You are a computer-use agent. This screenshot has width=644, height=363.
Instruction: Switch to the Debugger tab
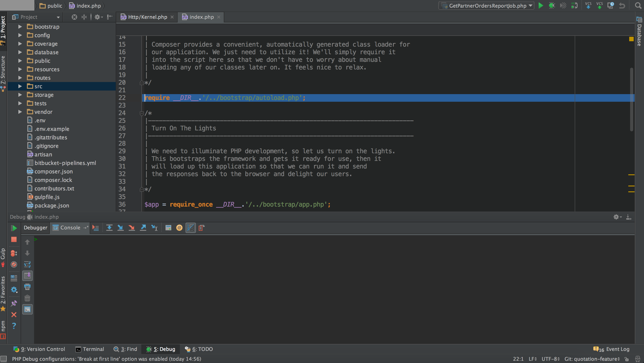pyautogui.click(x=35, y=228)
